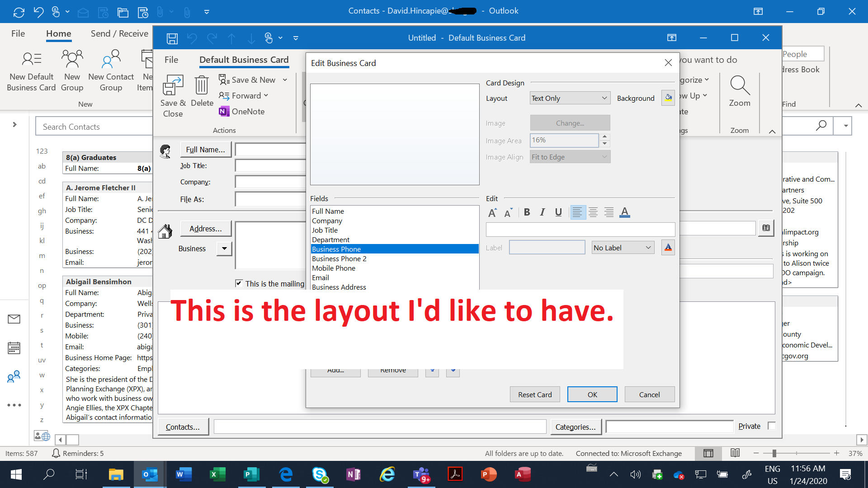
Task: Uncheck 'This is the mailing' address checkbox
Action: pos(239,283)
